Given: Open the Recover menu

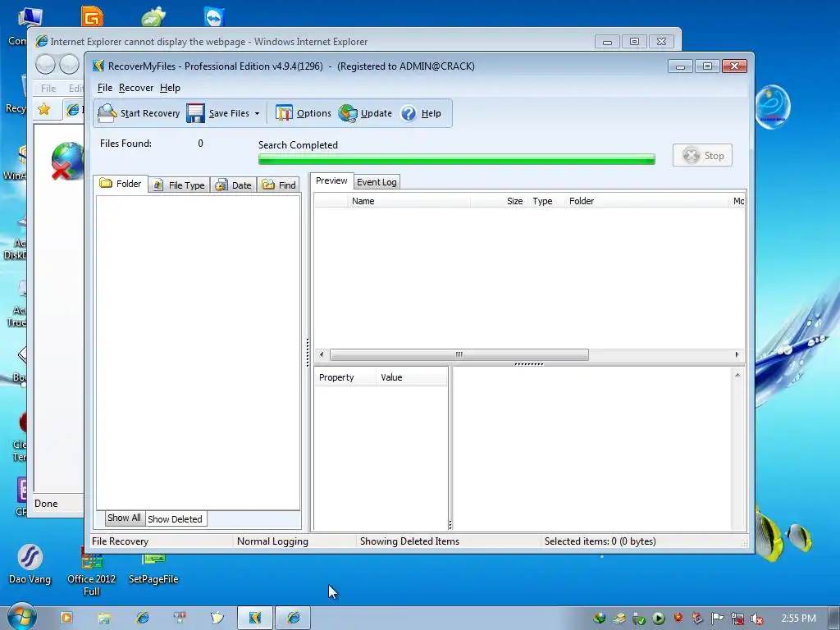Looking at the screenshot, I should tap(136, 88).
